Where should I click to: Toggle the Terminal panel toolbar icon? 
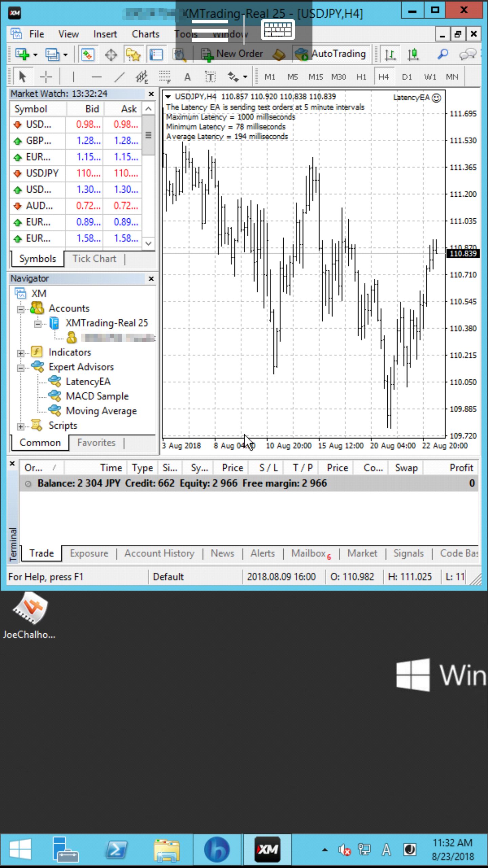156,54
